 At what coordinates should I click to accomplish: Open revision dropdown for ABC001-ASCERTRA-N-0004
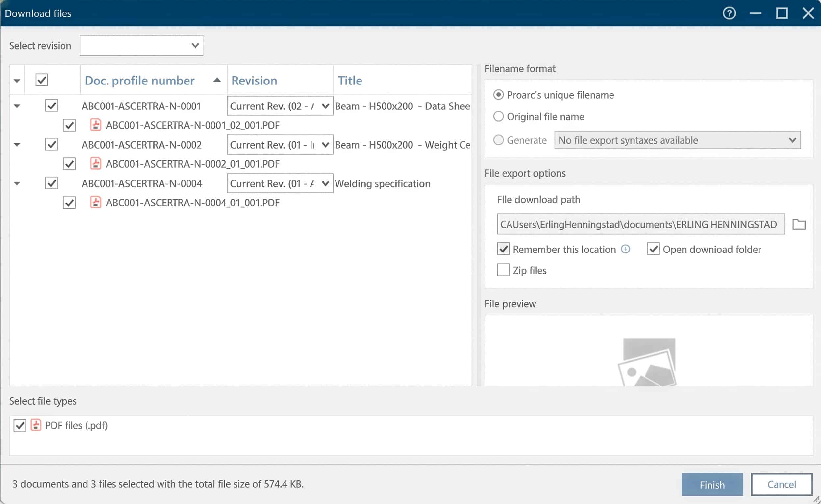tap(280, 183)
